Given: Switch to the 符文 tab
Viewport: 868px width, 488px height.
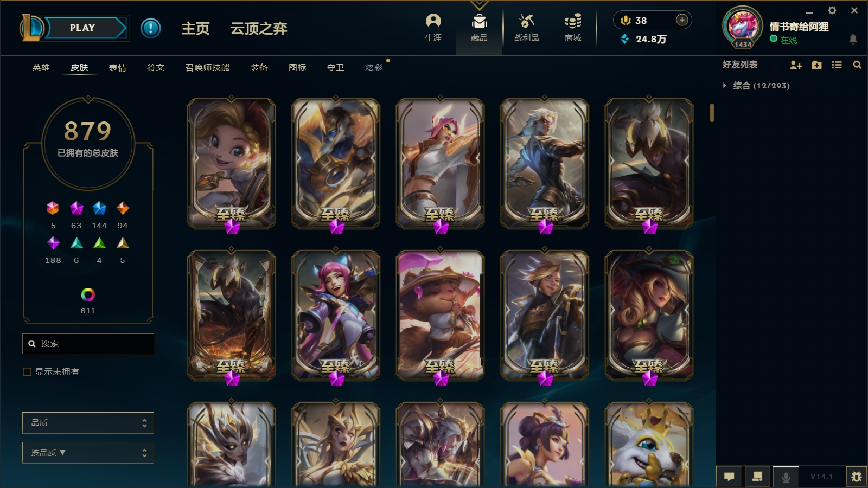Looking at the screenshot, I should [156, 68].
